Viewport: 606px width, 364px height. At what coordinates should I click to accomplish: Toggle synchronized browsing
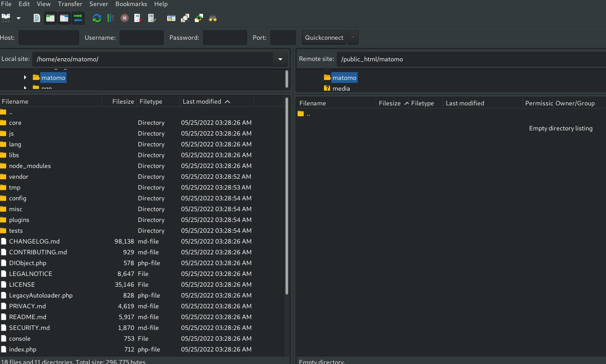point(199,18)
